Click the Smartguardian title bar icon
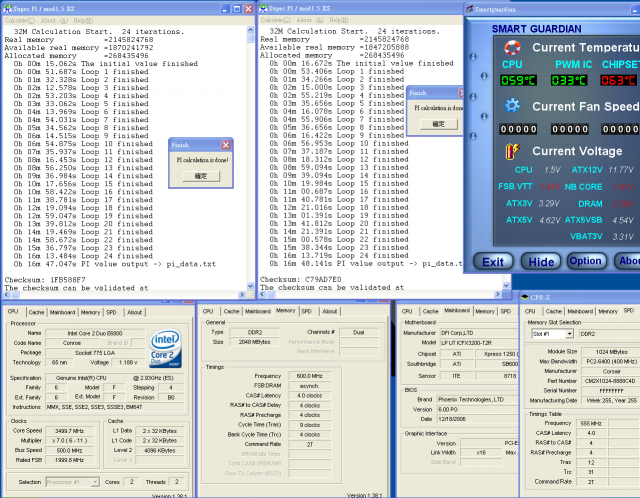The width and height of the screenshot is (640, 498). coord(470,9)
